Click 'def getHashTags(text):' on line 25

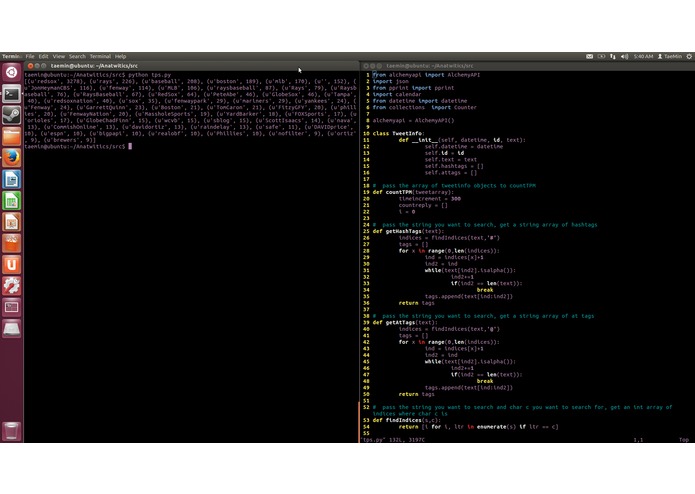click(408, 231)
